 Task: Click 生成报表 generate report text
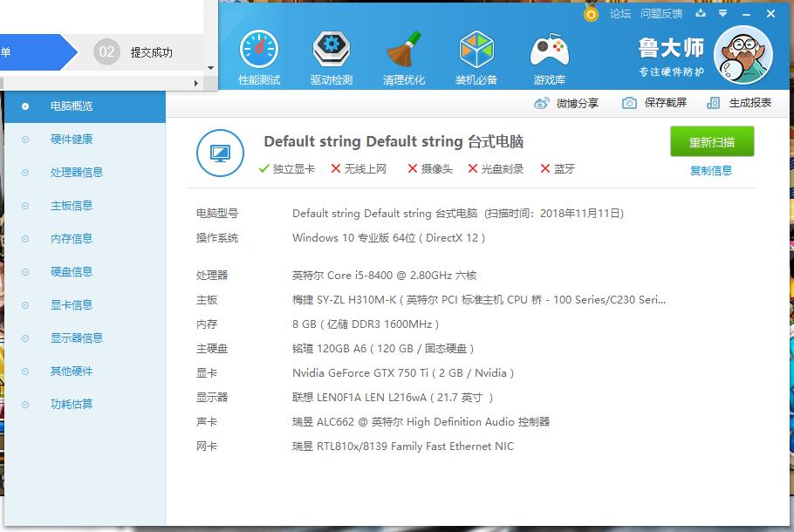(750, 103)
